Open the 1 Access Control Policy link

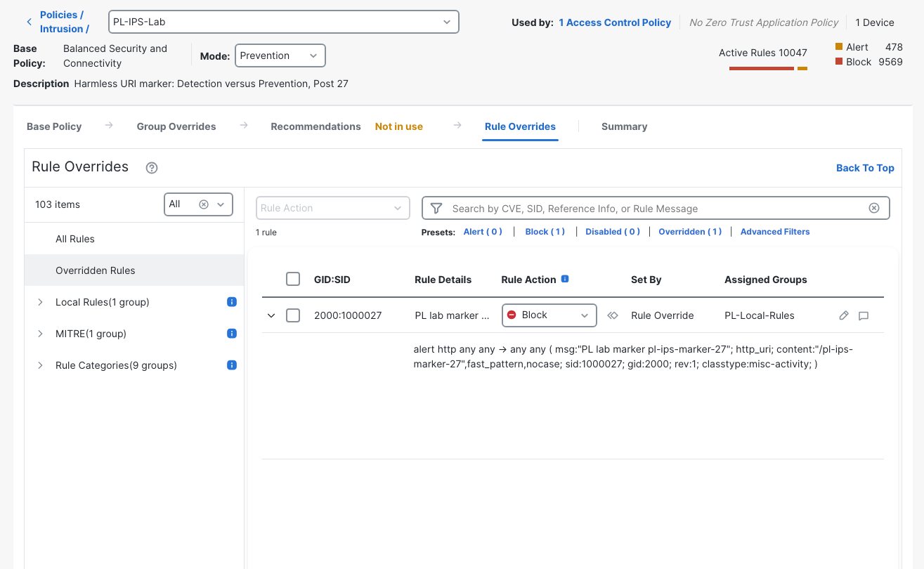(616, 22)
